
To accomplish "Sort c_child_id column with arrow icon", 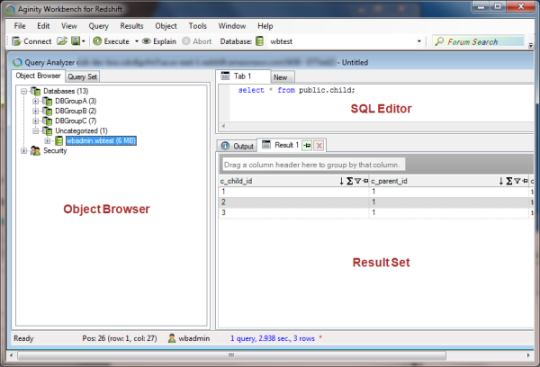I will click(x=341, y=181).
